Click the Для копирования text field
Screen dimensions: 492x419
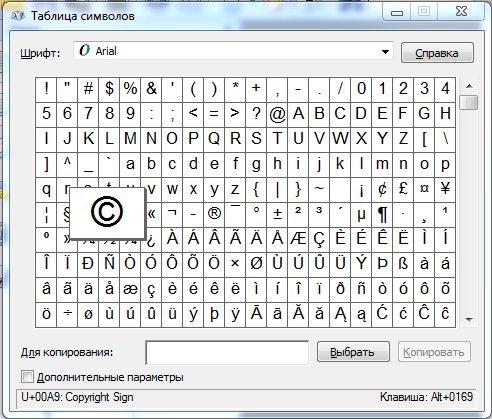[227, 352]
